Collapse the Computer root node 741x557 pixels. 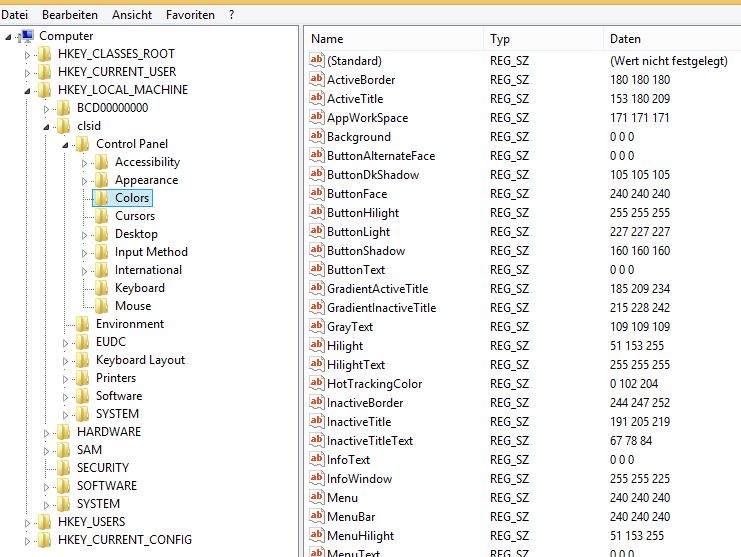[x=8, y=37]
